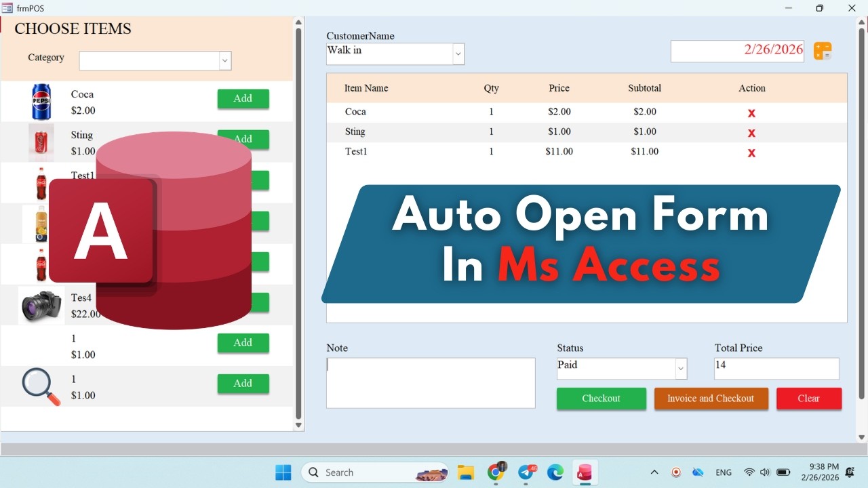Click the magnifying glass item image
This screenshot has width=868, height=488.
(41, 386)
